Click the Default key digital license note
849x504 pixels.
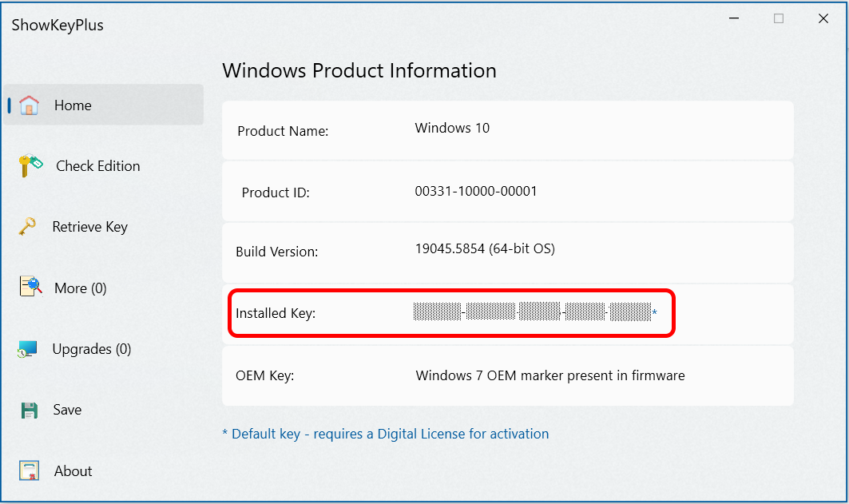386,435
